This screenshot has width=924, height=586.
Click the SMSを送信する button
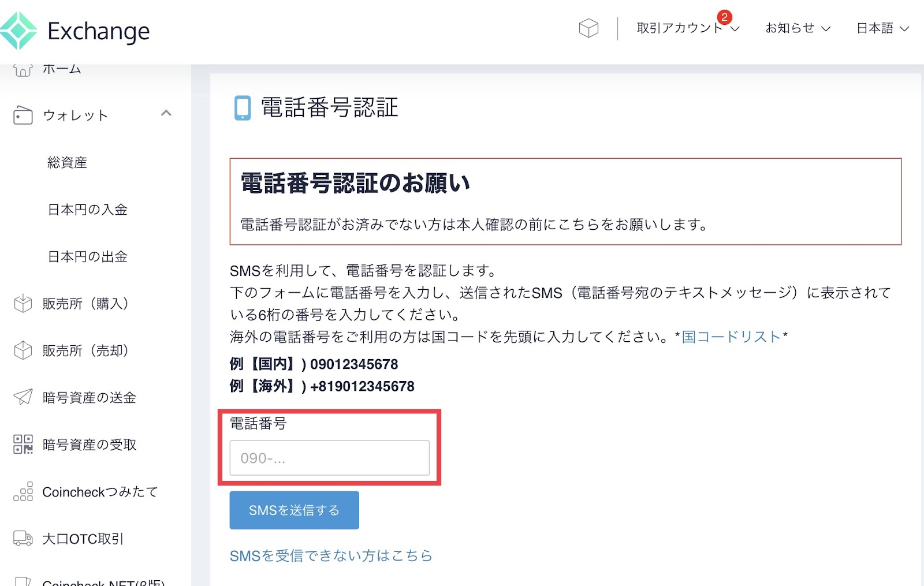295,510
